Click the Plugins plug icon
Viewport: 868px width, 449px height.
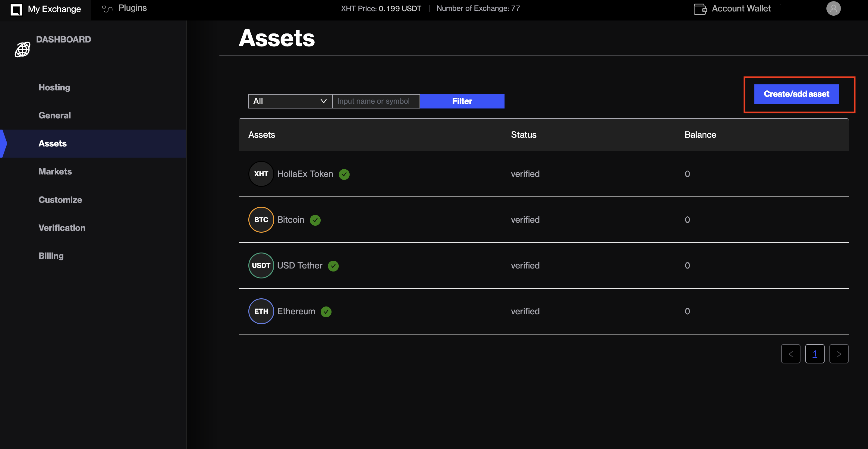click(x=107, y=8)
